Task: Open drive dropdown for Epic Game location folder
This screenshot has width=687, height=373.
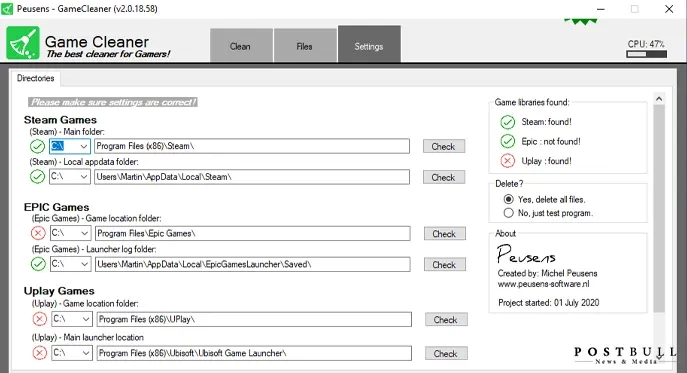Action: click(x=84, y=234)
